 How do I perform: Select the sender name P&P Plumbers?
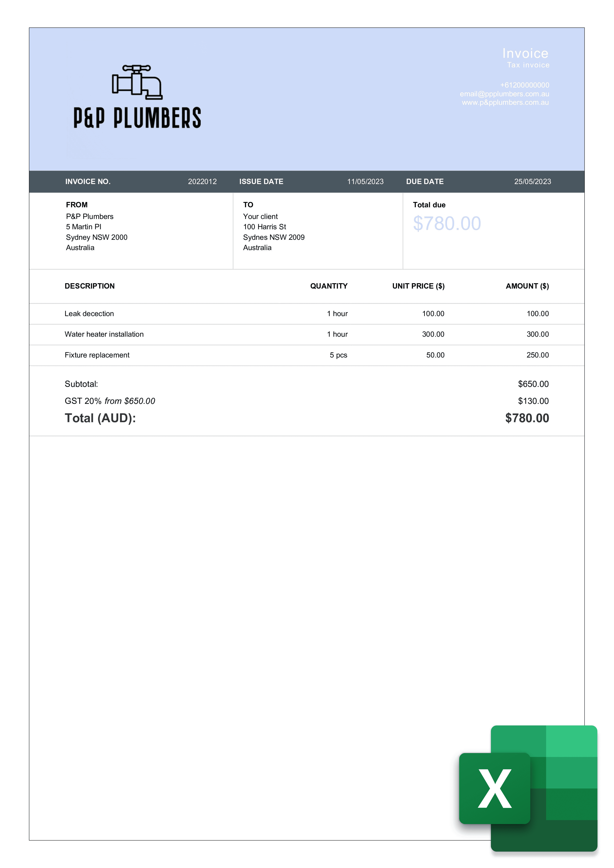(x=90, y=217)
